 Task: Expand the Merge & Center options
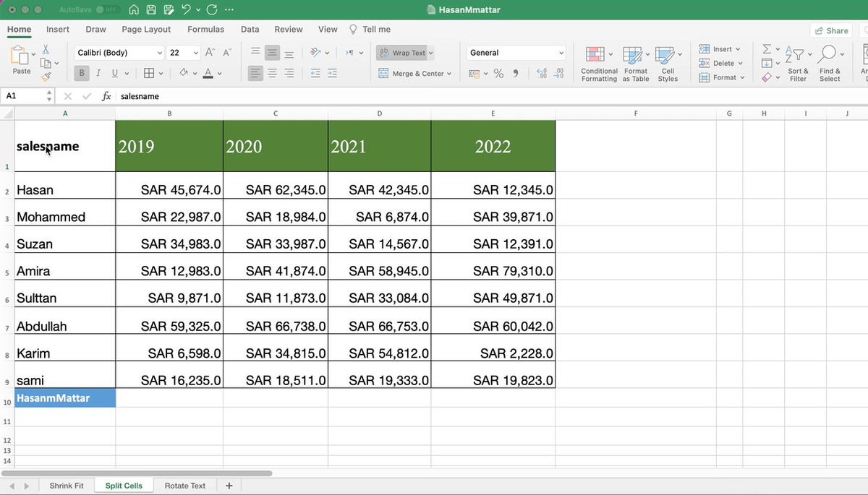[449, 74]
